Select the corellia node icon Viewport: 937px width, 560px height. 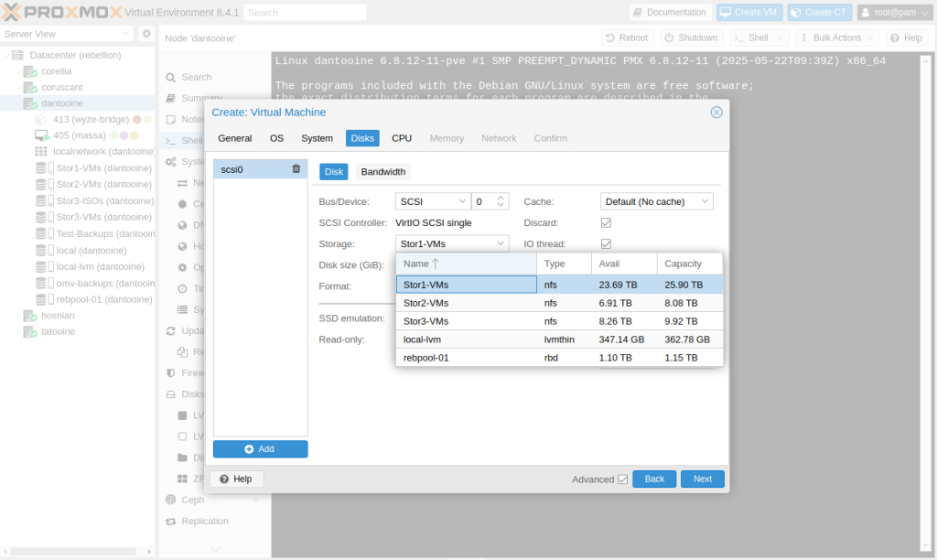click(30, 71)
